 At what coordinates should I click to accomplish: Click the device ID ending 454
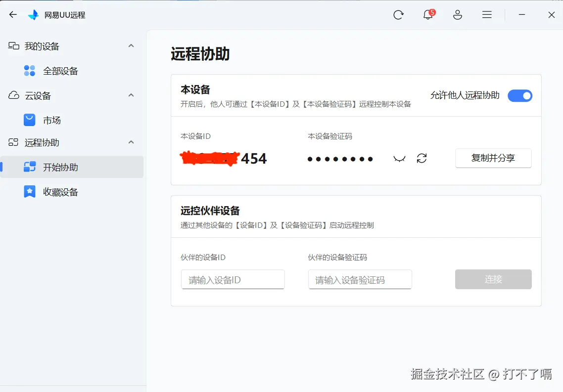point(223,159)
